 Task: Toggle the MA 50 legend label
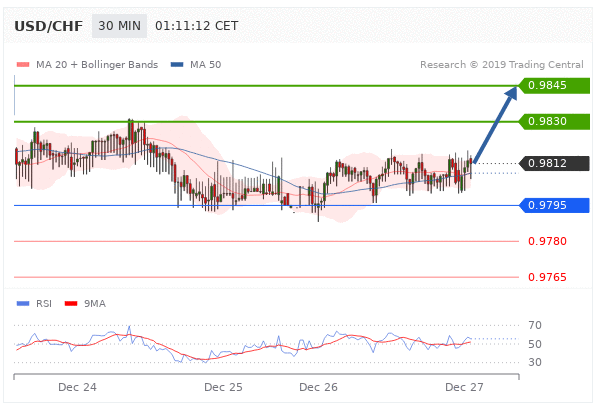pyautogui.click(x=206, y=65)
